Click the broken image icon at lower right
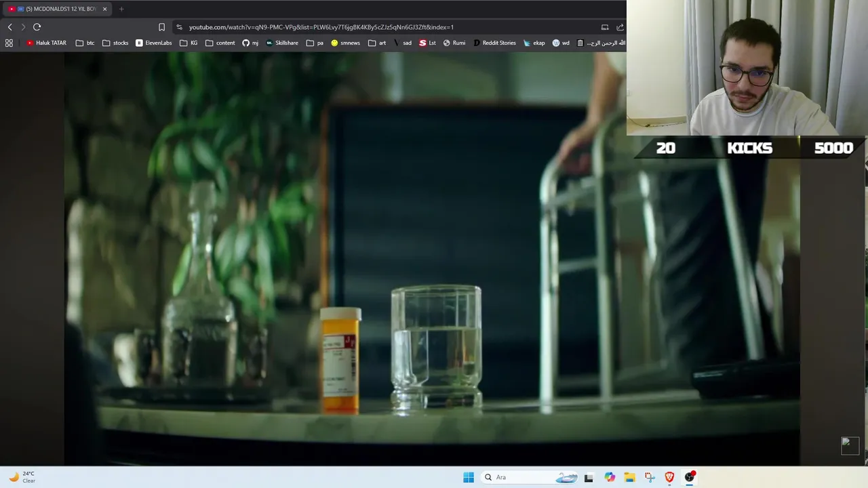Viewport: 868px width, 488px height. [x=850, y=445]
